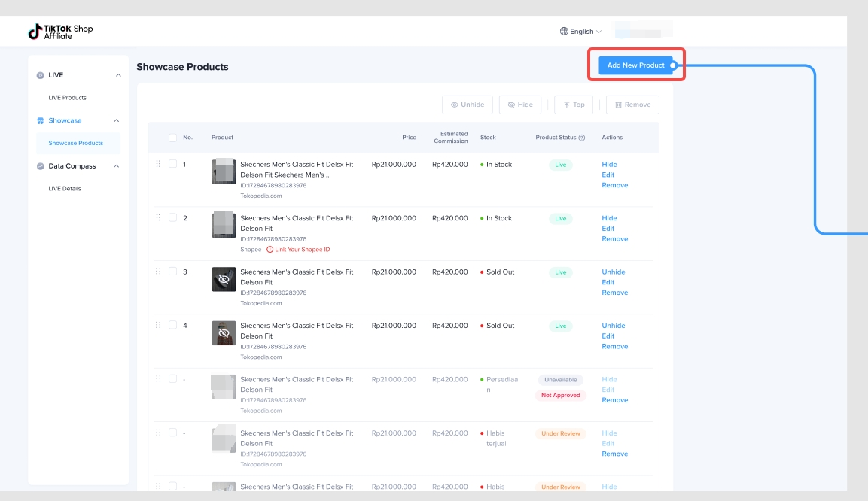Click drag handle icon for product 1

click(158, 164)
